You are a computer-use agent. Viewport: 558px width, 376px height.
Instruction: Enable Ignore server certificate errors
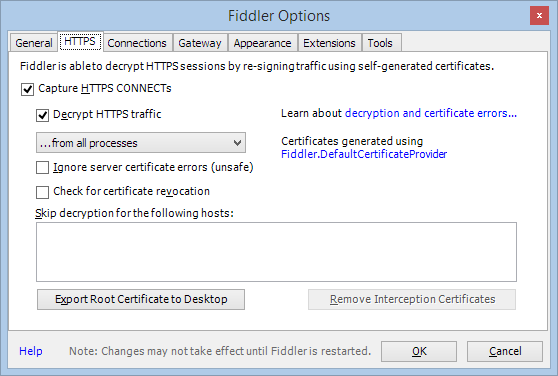[x=42, y=168]
